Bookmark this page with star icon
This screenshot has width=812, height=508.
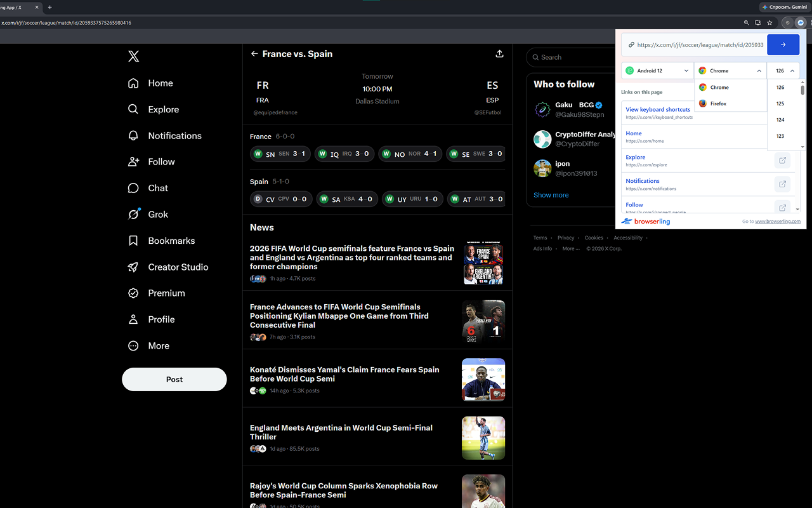[769, 23]
